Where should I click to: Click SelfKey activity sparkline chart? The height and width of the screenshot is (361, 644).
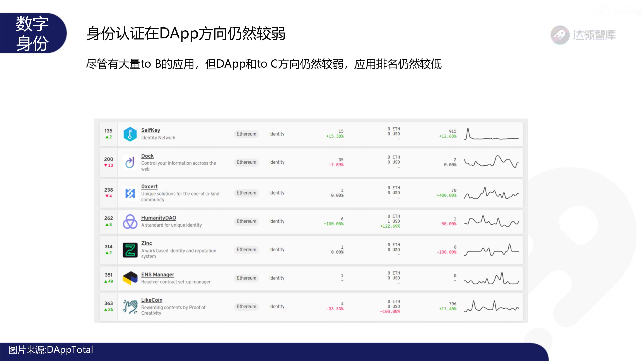[x=492, y=134]
